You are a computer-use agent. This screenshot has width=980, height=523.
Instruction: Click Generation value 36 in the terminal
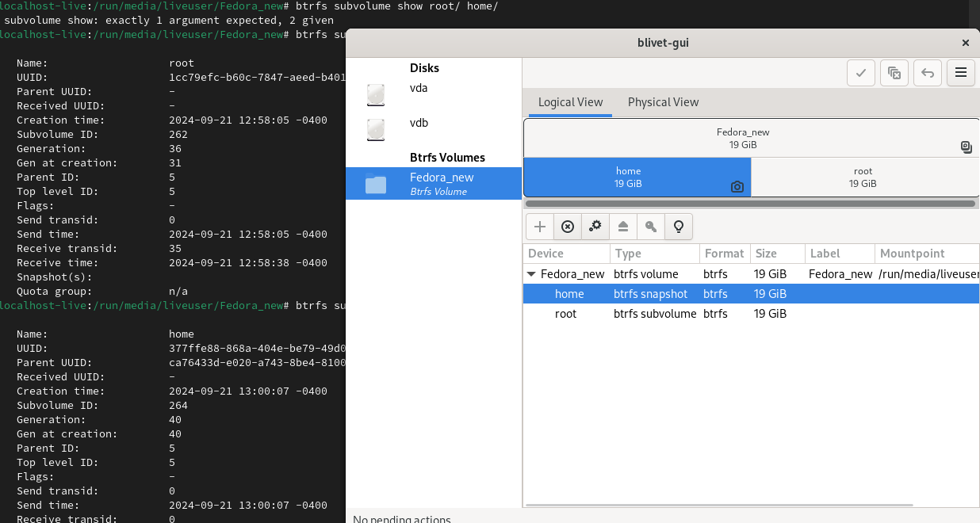point(175,149)
